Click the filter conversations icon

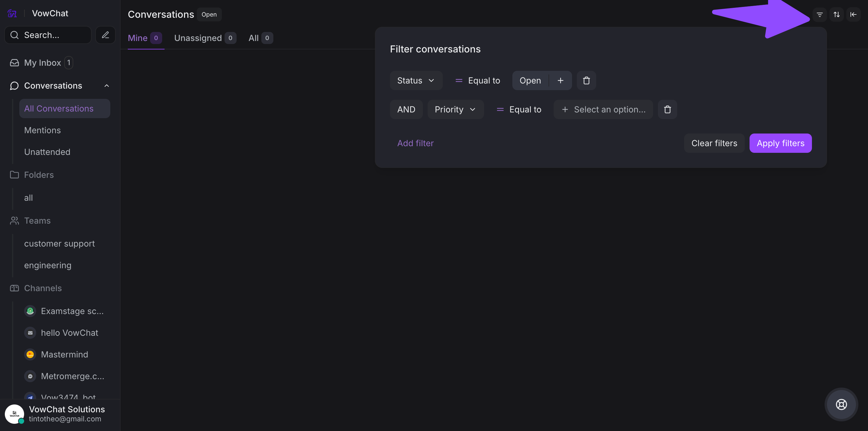pyautogui.click(x=819, y=14)
